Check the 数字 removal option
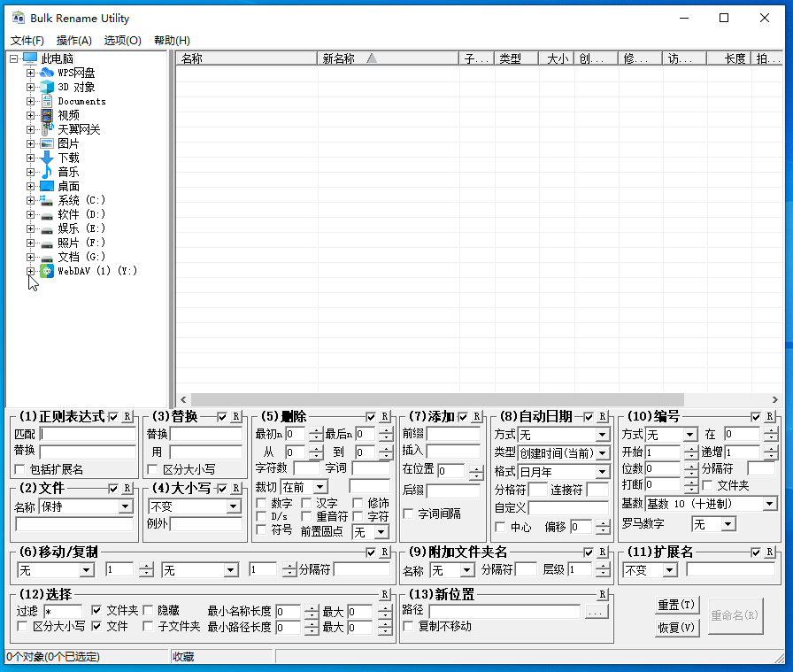793x672 pixels. coord(261,503)
